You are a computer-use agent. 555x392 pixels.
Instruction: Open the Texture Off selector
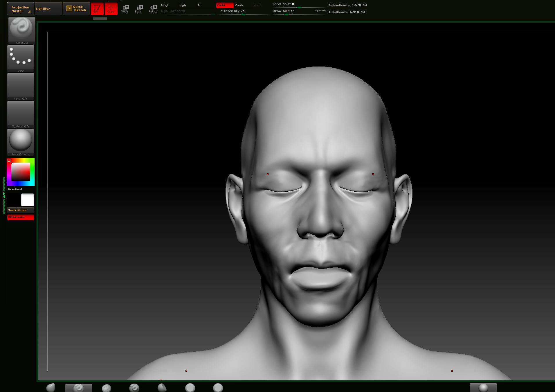(x=21, y=114)
